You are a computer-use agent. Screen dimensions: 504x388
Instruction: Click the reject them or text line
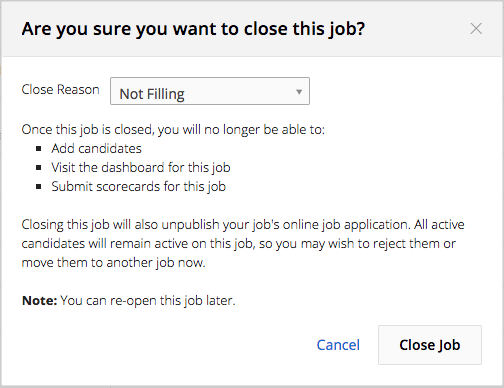coord(239,244)
